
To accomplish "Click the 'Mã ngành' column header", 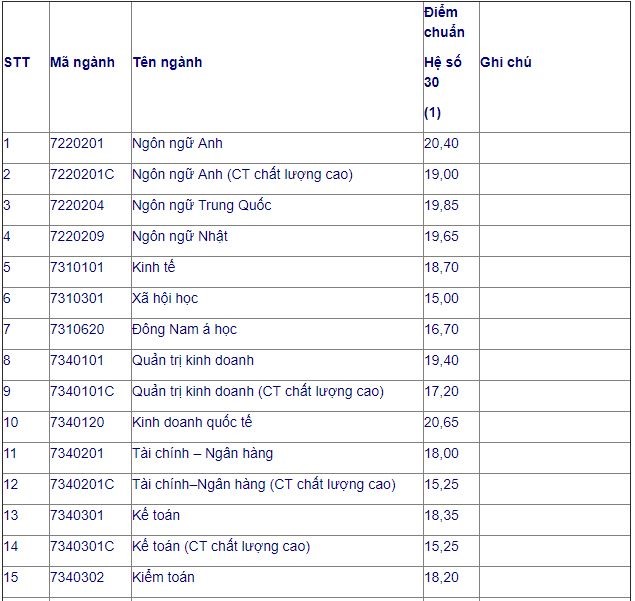I will click(x=82, y=62).
